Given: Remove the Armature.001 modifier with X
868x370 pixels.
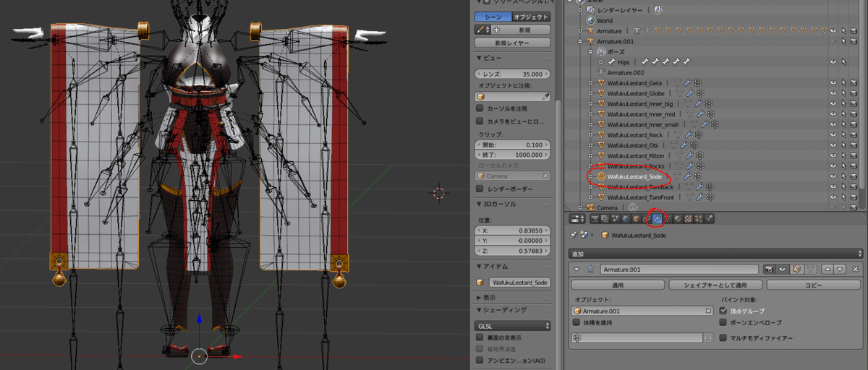Looking at the screenshot, I should pos(855,270).
